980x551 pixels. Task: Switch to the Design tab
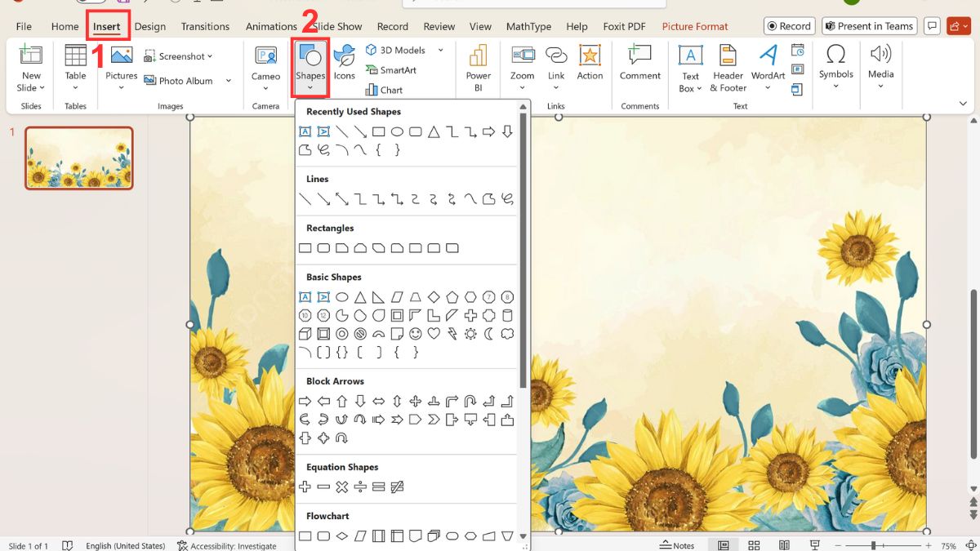[x=150, y=26]
